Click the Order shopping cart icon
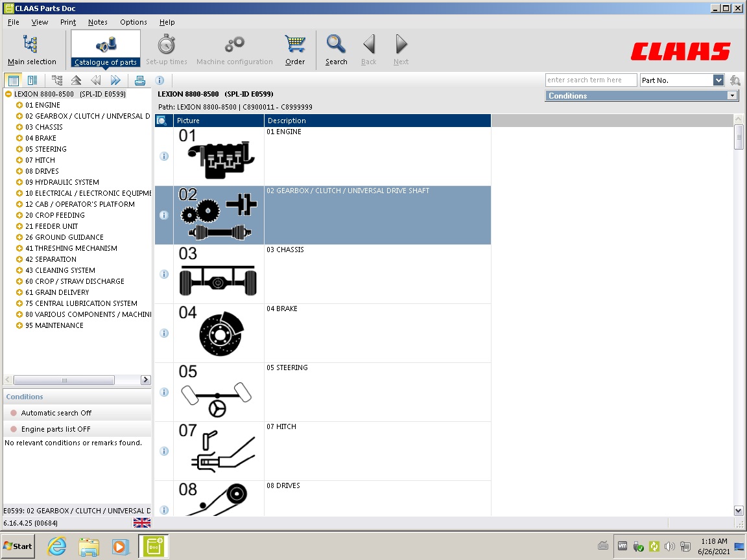 point(295,50)
